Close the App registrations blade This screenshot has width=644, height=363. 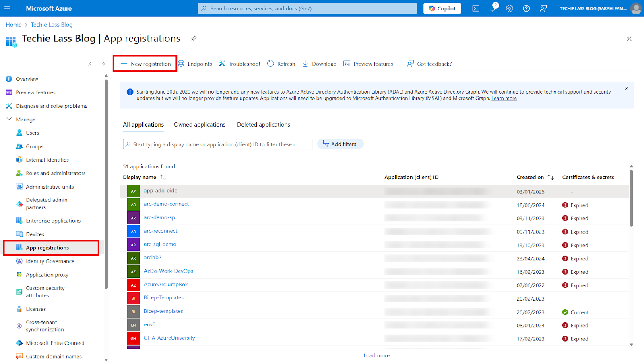[629, 39]
